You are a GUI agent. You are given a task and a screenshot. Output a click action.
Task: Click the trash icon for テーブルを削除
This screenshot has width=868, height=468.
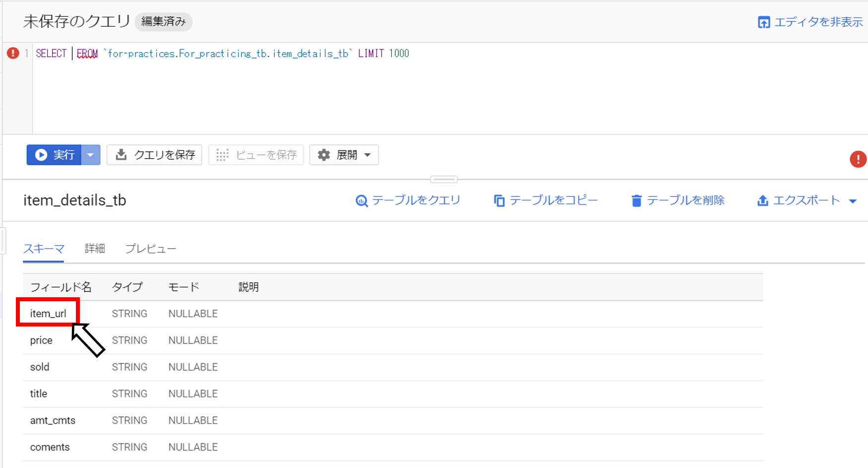[x=636, y=201]
